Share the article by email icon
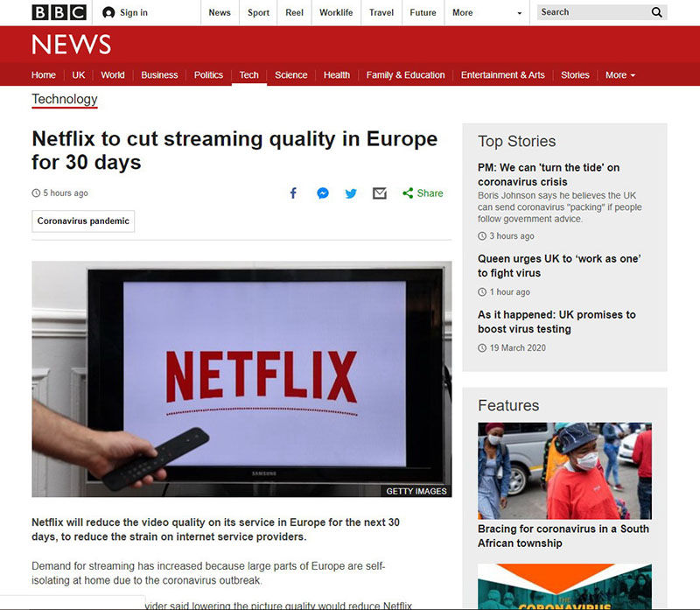The image size is (700, 610). pos(380,193)
